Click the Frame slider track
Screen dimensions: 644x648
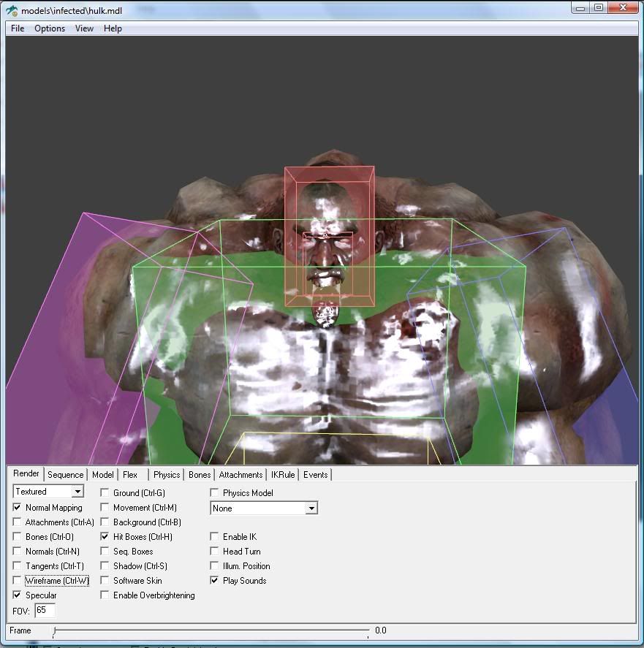(x=211, y=630)
